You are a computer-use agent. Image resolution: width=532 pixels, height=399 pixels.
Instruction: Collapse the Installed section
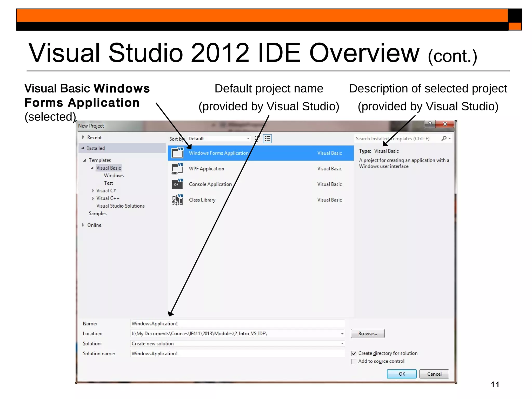[x=83, y=148]
